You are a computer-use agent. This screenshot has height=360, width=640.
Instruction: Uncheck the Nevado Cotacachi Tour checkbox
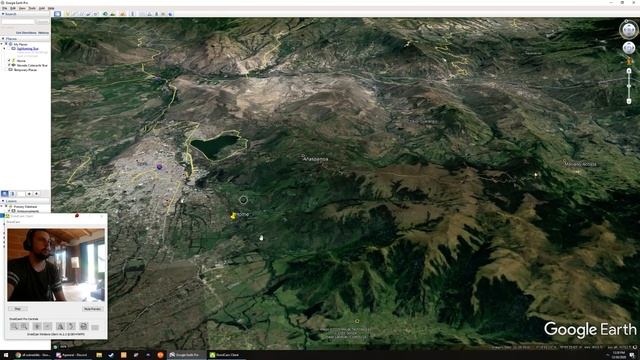click(9, 65)
